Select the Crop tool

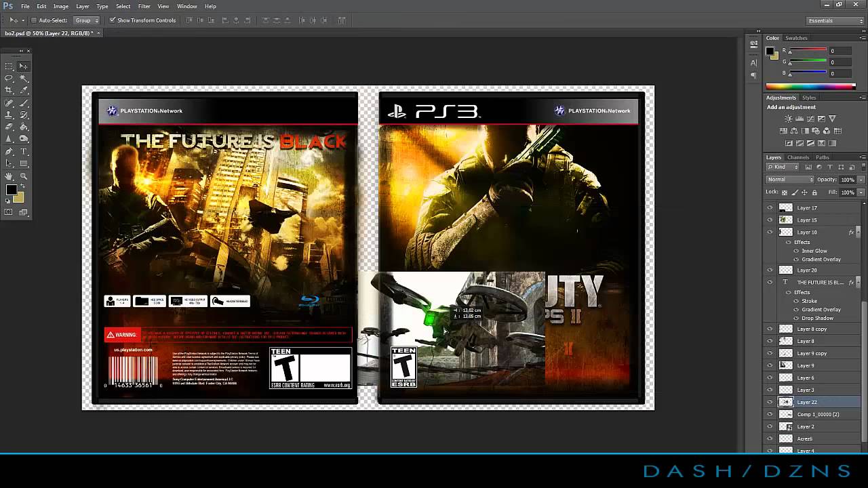(9, 90)
